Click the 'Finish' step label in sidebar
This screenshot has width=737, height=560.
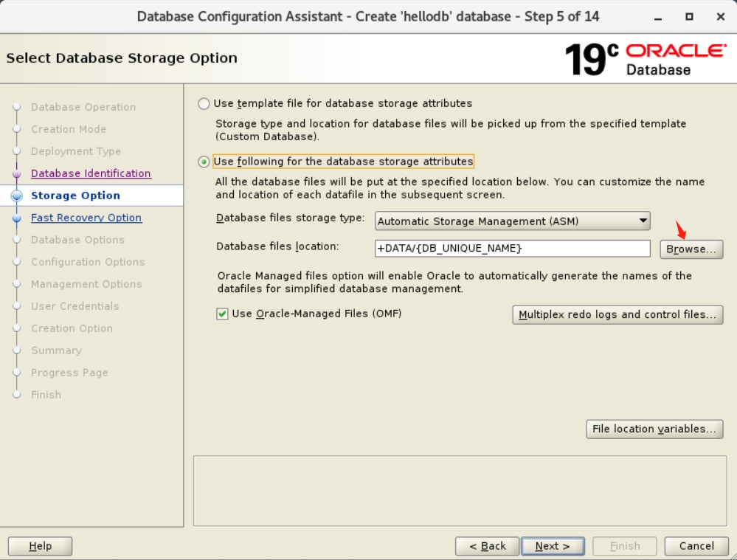tap(46, 395)
